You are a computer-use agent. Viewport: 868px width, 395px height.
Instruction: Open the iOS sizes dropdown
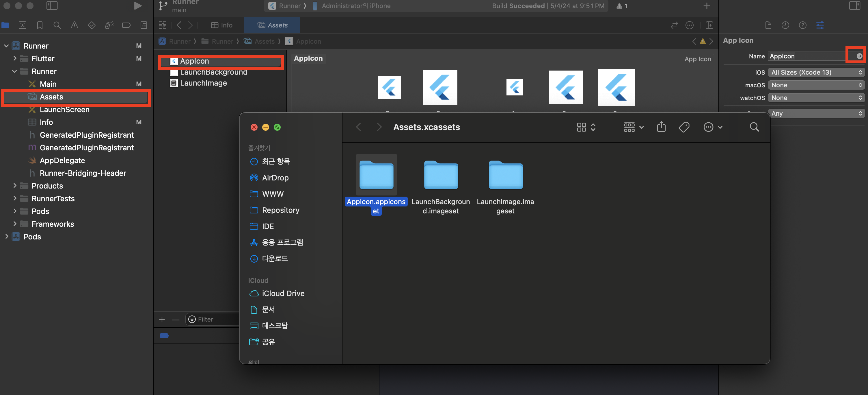(x=816, y=72)
